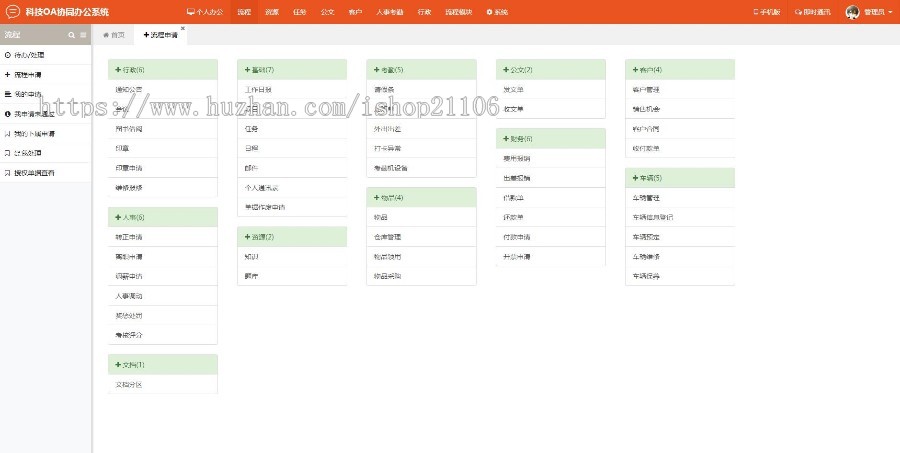This screenshot has width=900, height=453.
Task: Open search in the 流程 sidebar header
Action: [71, 35]
